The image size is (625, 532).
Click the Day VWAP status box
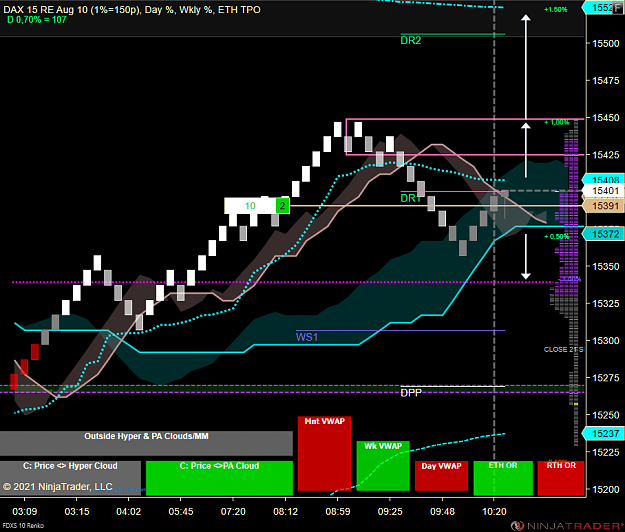coord(441,475)
